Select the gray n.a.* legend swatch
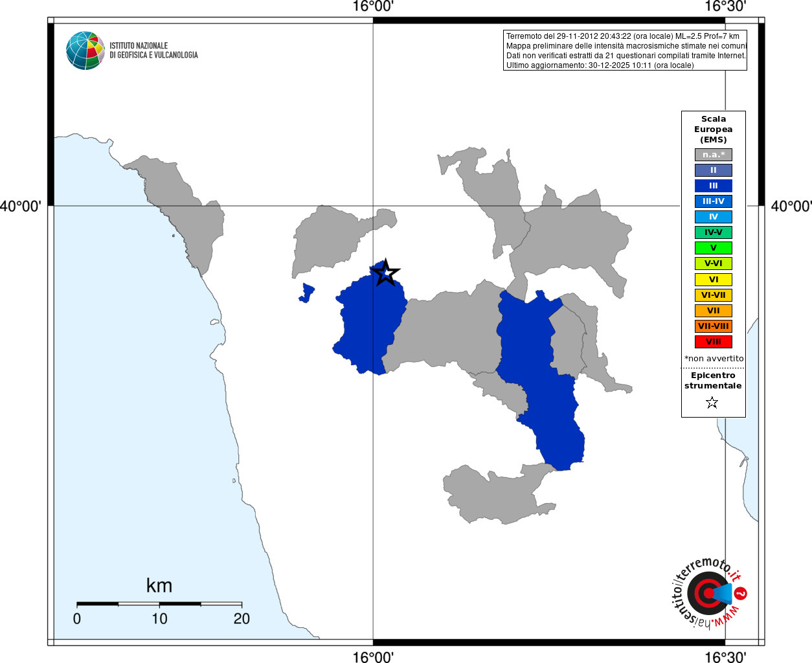The image size is (812, 663). pos(714,155)
